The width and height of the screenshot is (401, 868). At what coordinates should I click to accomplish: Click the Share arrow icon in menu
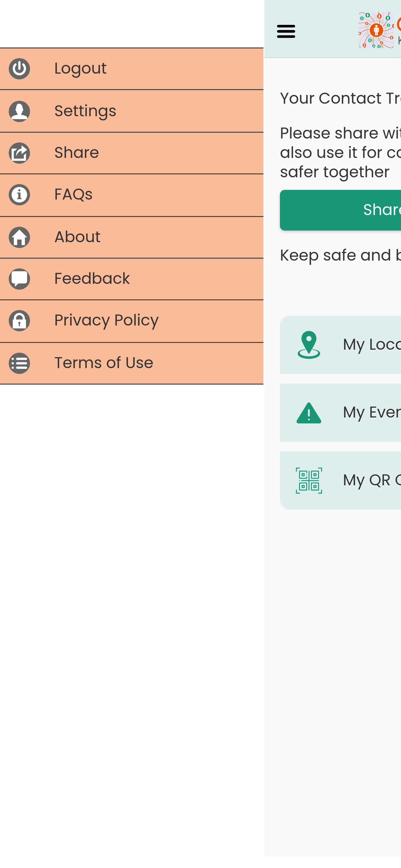click(19, 153)
